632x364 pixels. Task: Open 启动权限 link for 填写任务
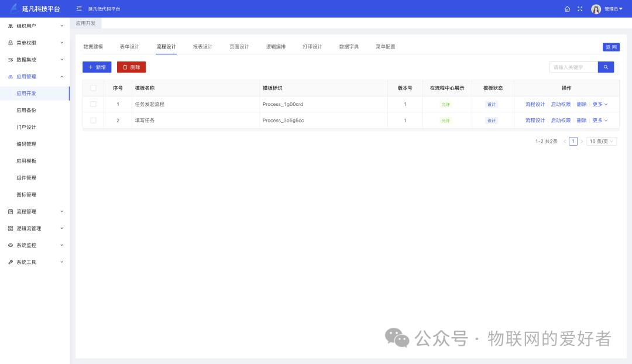[x=561, y=120]
